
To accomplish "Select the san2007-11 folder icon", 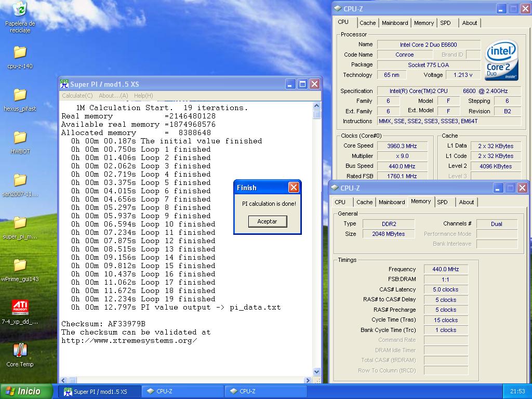I will (20, 185).
